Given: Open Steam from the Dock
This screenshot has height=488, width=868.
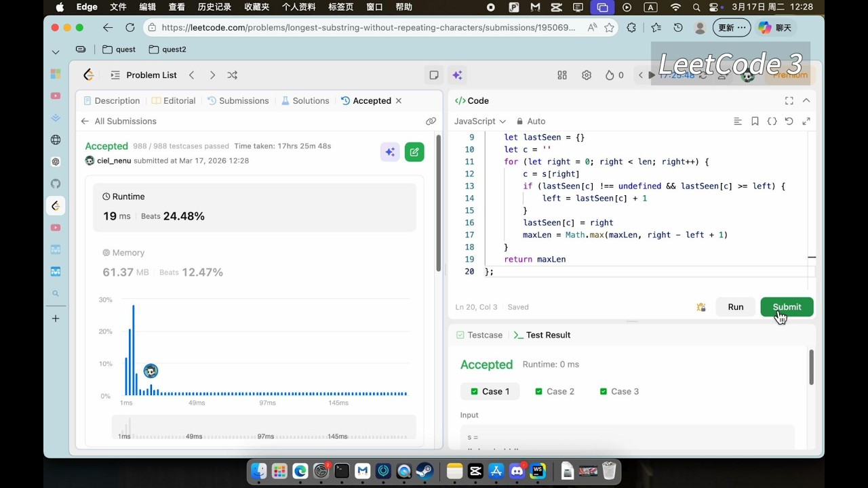Looking at the screenshot, I should coord(425,470).
